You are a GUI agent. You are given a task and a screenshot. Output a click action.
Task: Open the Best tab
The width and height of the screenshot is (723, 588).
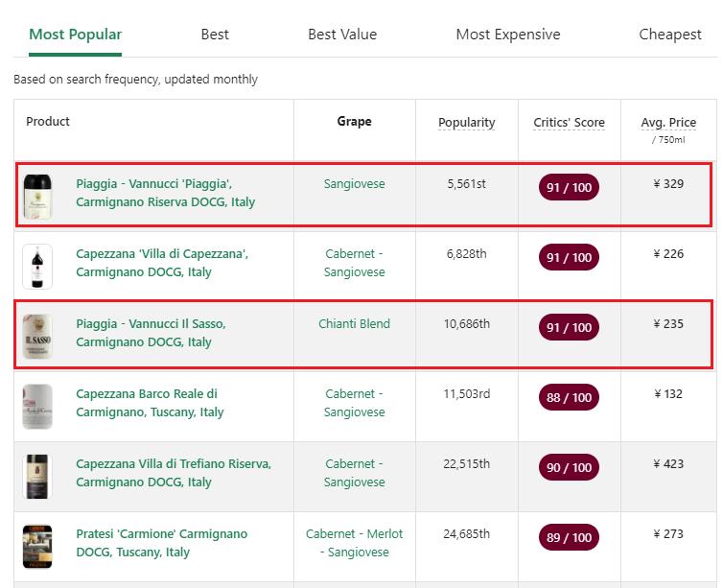(215, 35)
